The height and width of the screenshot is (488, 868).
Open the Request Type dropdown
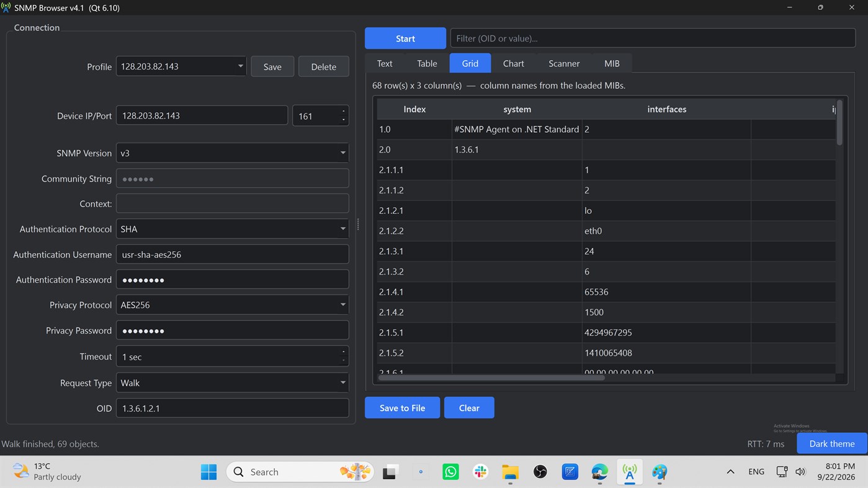[x=232, y=383]
